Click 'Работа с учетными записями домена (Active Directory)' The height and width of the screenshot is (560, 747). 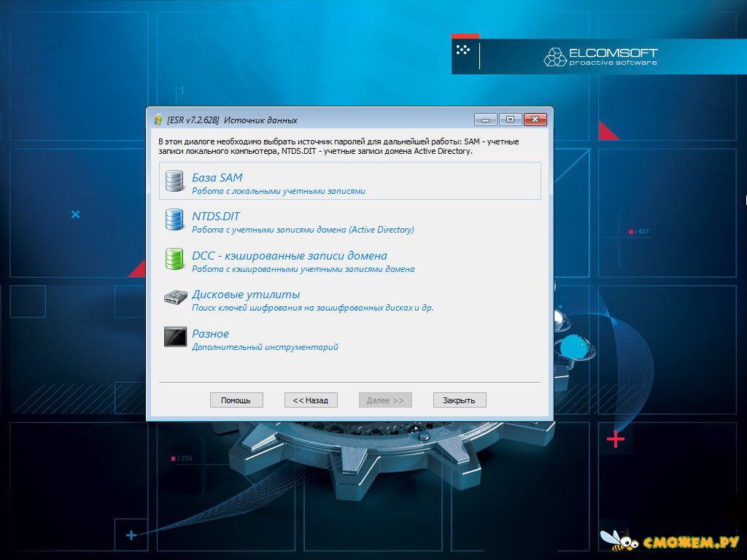click(x=303, y=230)
